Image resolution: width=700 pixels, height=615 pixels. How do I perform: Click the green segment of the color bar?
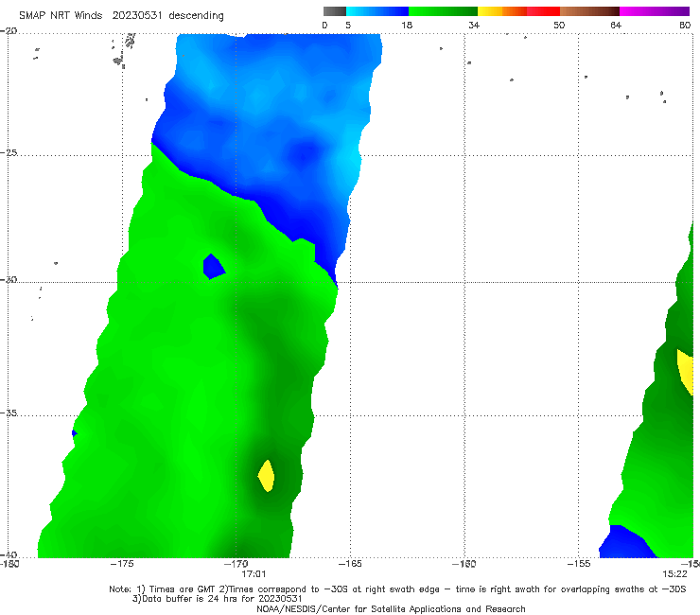coord(443,11)
